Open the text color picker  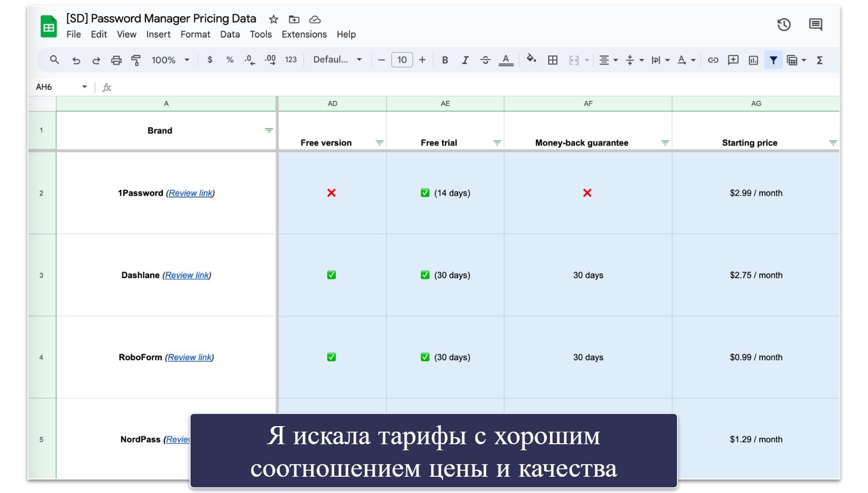click(506, 60)
